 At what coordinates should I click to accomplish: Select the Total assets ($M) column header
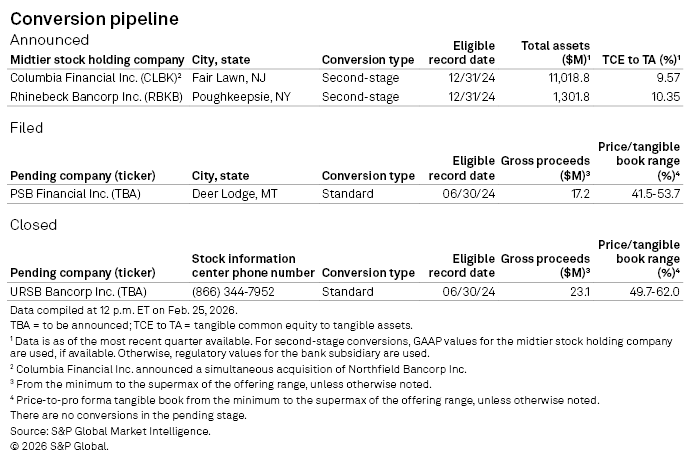(555, 52)
